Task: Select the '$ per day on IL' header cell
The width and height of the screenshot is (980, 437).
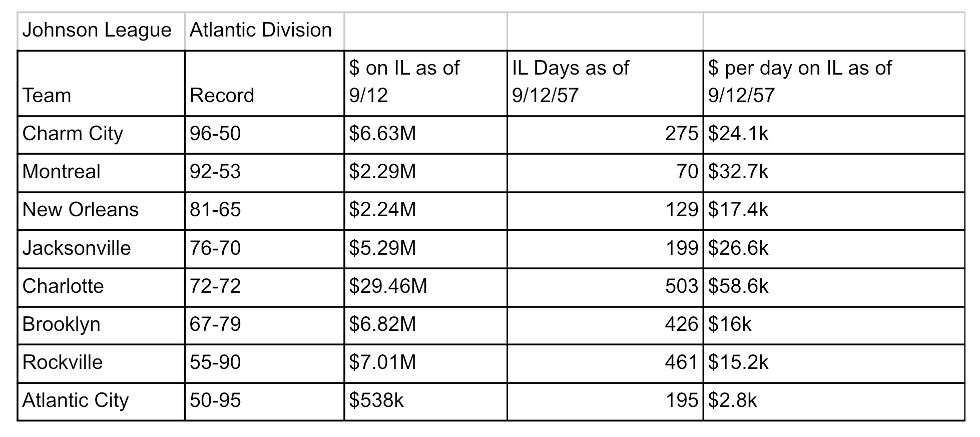Action: click(x=834, y=84)
